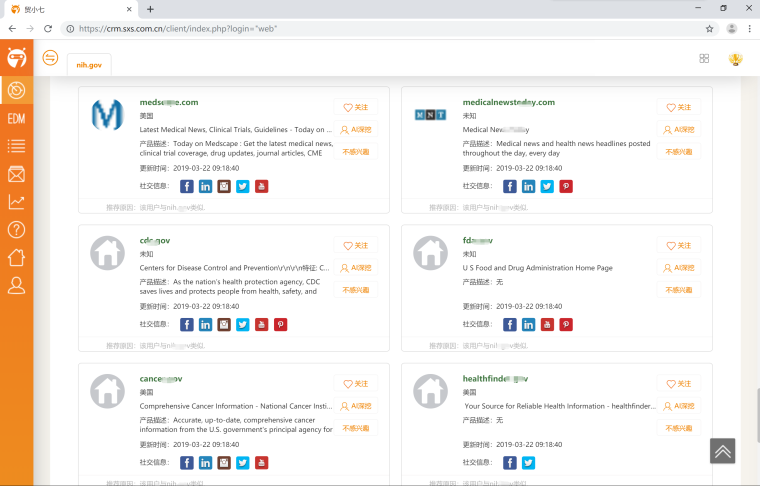Open the healthfinder company link
Image resolution: width=760 pixels, height=486 pixels.
[x=495, y=378]
